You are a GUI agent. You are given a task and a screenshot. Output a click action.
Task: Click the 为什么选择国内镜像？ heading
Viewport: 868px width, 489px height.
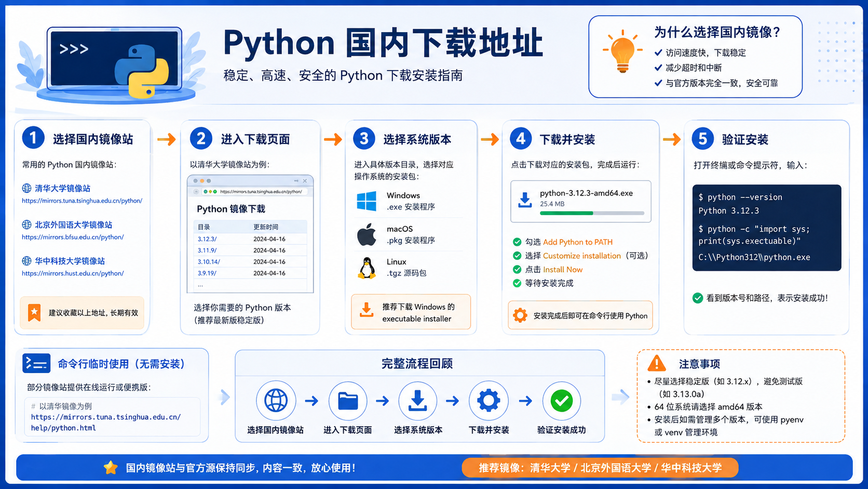(x=717, y=32)
